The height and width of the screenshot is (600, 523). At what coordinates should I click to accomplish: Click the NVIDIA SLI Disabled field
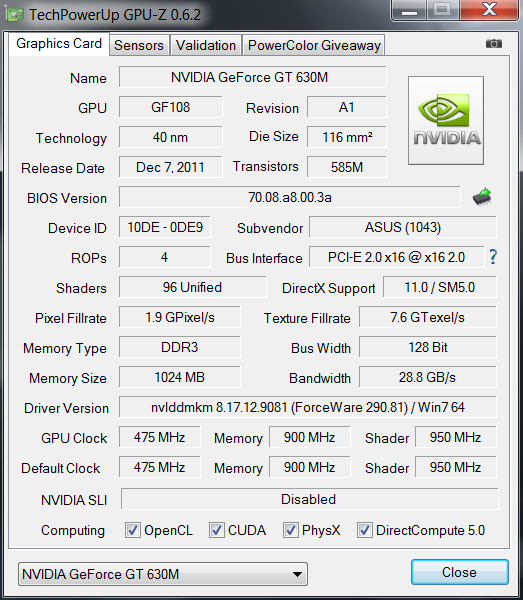pos(309,499)
